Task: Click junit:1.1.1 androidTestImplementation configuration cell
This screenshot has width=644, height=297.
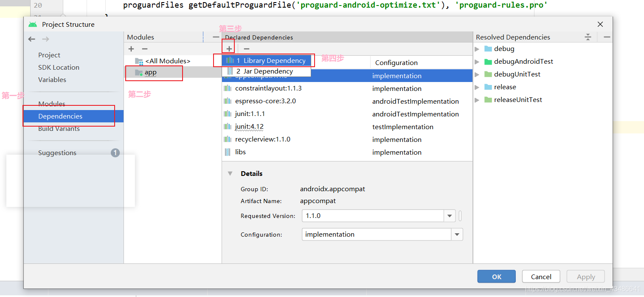Action: click(x=416, y=114)
